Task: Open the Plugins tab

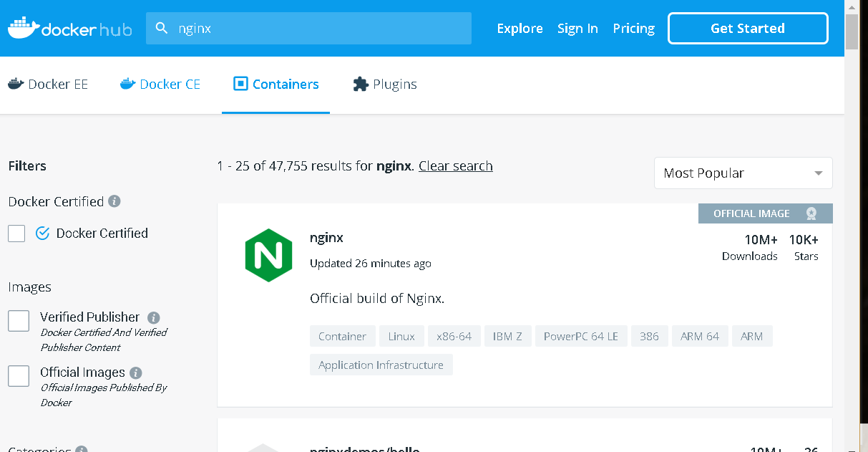Action: click(x=385, y=84)
